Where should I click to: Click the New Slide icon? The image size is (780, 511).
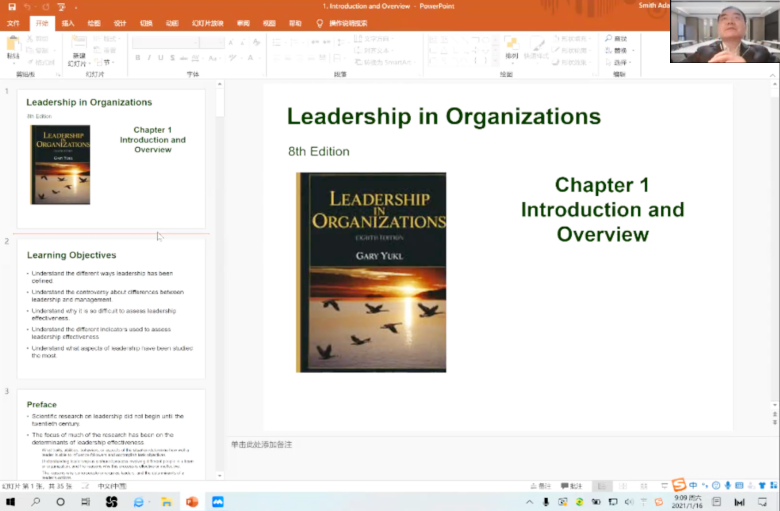[x=78, y=41]
